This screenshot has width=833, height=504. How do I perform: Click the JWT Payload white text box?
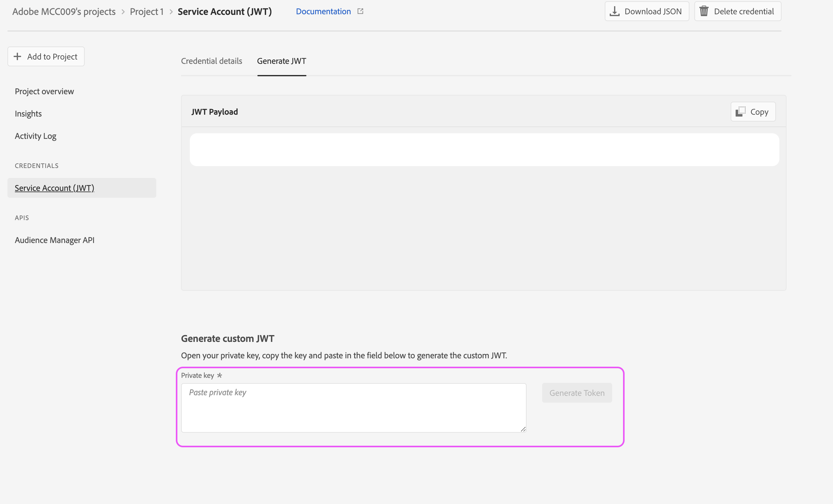tap(484, 150)
